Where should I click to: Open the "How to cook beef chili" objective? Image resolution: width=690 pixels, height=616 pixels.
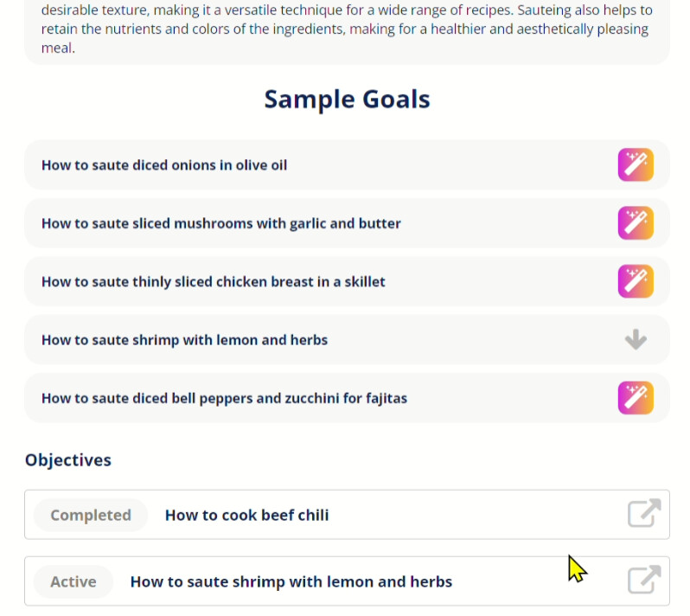247,515
